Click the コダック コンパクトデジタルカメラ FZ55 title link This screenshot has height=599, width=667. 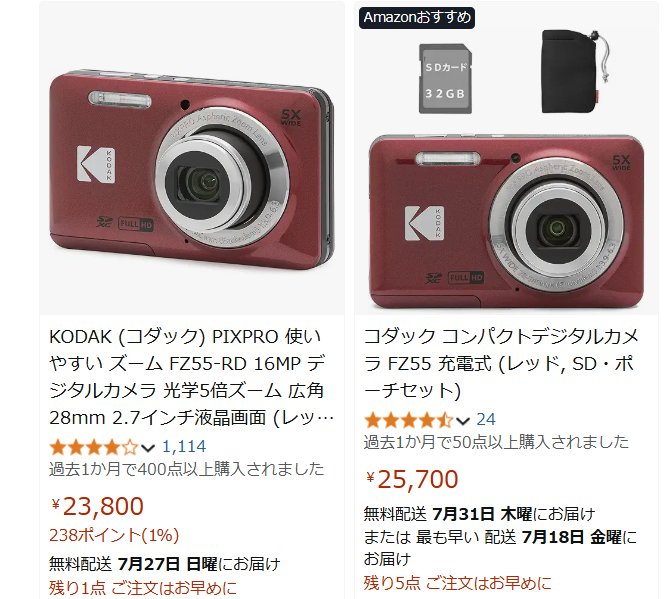501,363
